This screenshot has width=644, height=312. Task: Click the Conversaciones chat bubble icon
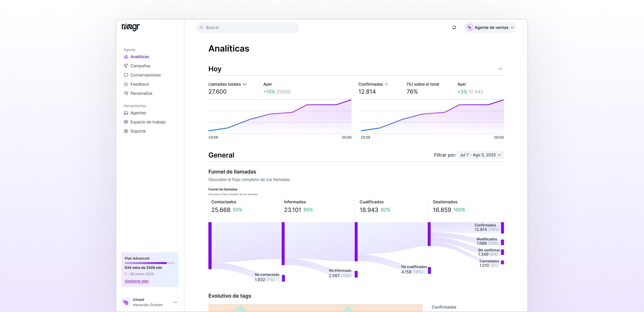click(126, 75)
